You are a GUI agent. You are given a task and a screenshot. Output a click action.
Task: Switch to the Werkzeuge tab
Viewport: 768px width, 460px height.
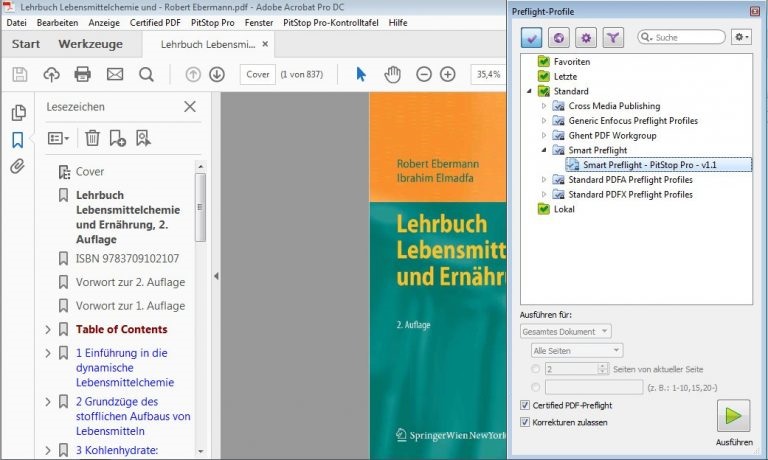(91, 44)
